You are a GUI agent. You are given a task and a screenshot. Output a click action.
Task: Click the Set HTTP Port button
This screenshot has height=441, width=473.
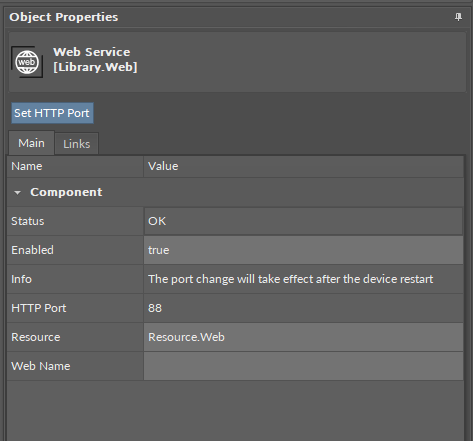click(52, 113)
